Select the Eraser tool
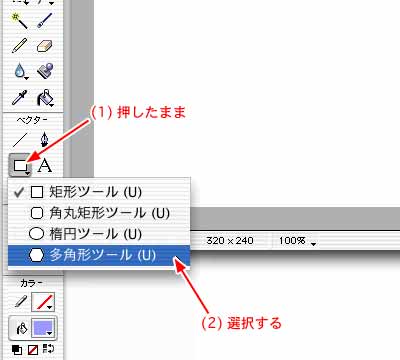Screen dimensions: 400x360 [45, 46]
